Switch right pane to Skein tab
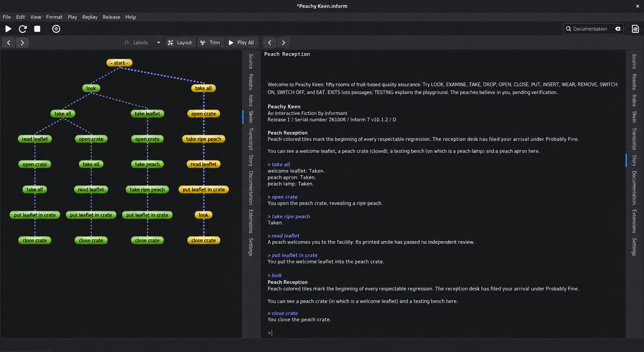The width and height of the screenshot is (644, 352). [x=634, y=117]
